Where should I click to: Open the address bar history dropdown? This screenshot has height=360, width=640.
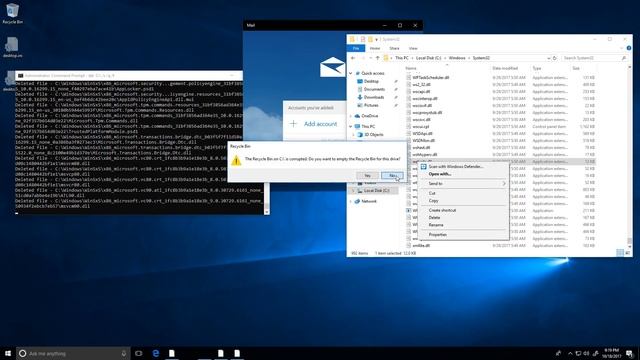click(x=548, y=58)
